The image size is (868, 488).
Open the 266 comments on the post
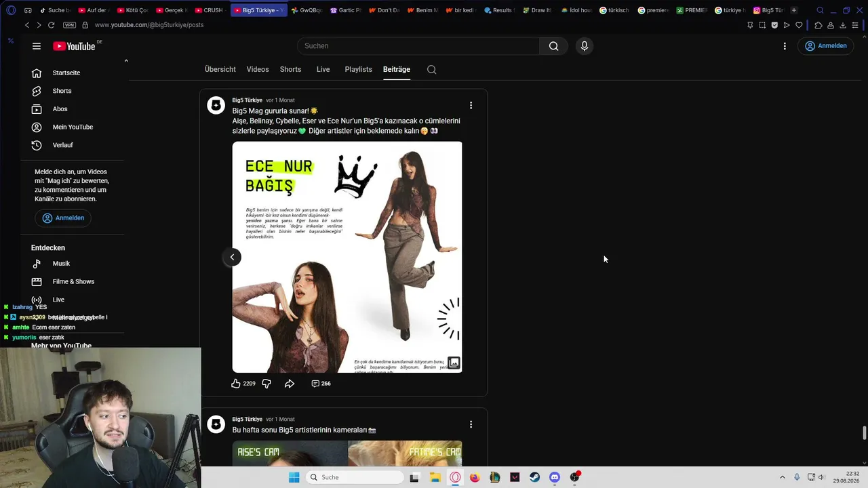[321, 384]
